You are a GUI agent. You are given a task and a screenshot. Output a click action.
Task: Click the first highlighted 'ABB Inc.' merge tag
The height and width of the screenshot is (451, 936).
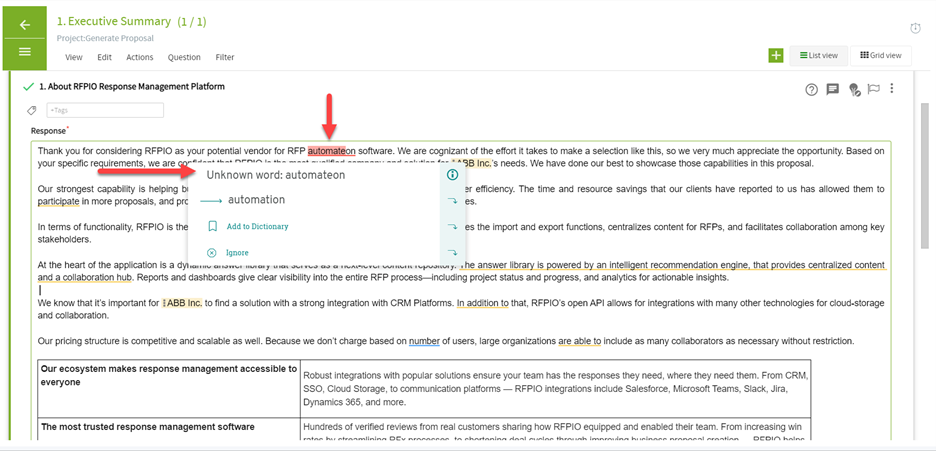click(x=472, y=163)
